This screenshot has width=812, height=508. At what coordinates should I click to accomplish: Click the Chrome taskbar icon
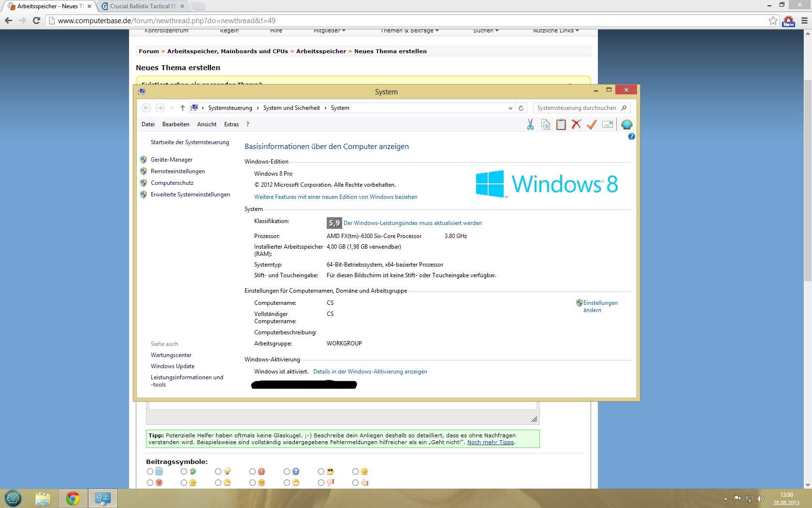[x=73, y=498]
